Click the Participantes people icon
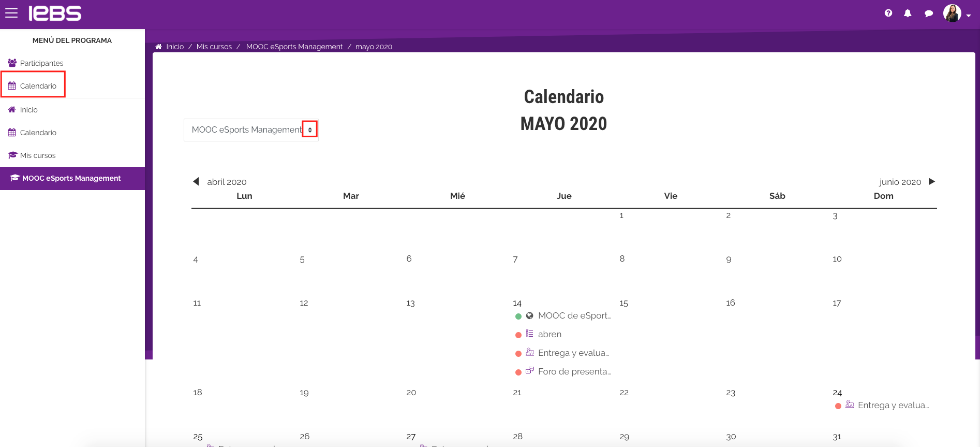Viewport: 980px width, 447px height. pyautogui.click(x=12, y=63)
